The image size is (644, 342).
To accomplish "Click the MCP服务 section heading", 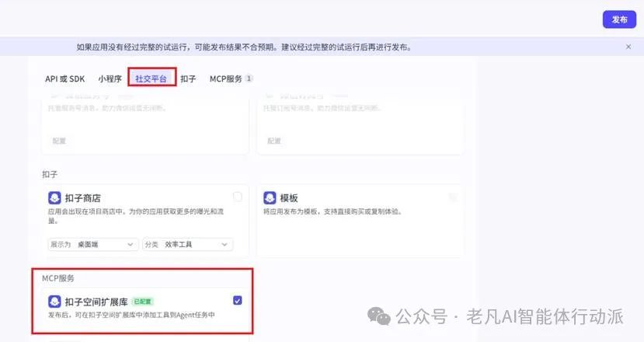I will click(x=58, y=278).
